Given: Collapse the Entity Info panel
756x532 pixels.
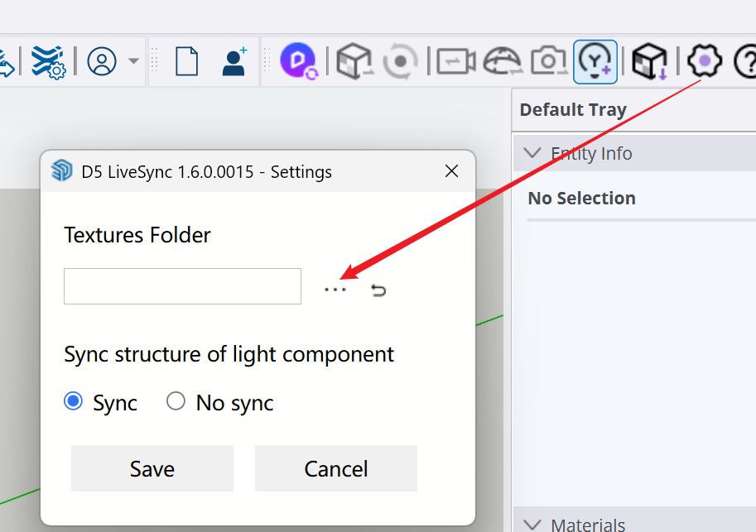Looking at the screenshot, I should tap(534, 154).
